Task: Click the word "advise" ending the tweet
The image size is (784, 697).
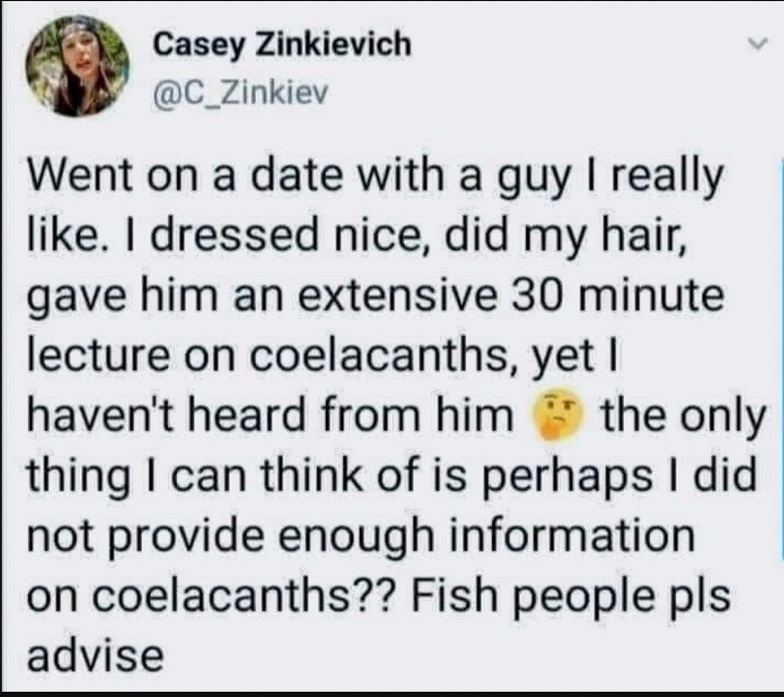Action: 96,653
